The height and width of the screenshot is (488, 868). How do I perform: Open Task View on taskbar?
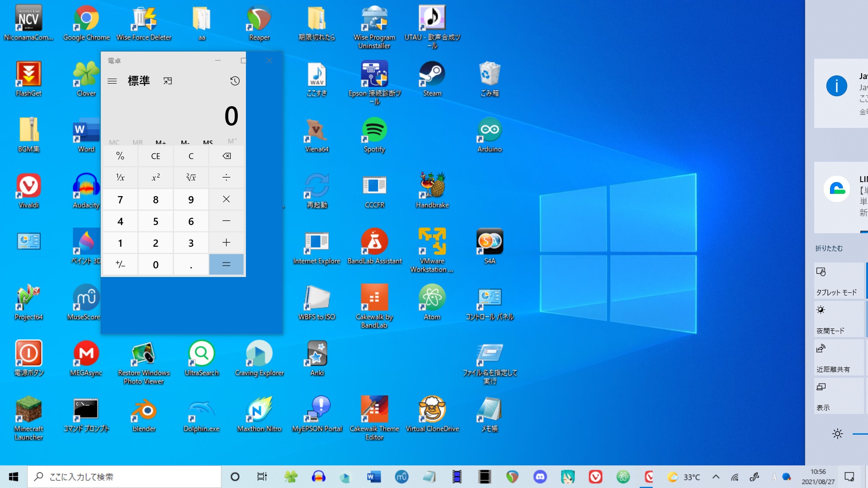point(262,477)
